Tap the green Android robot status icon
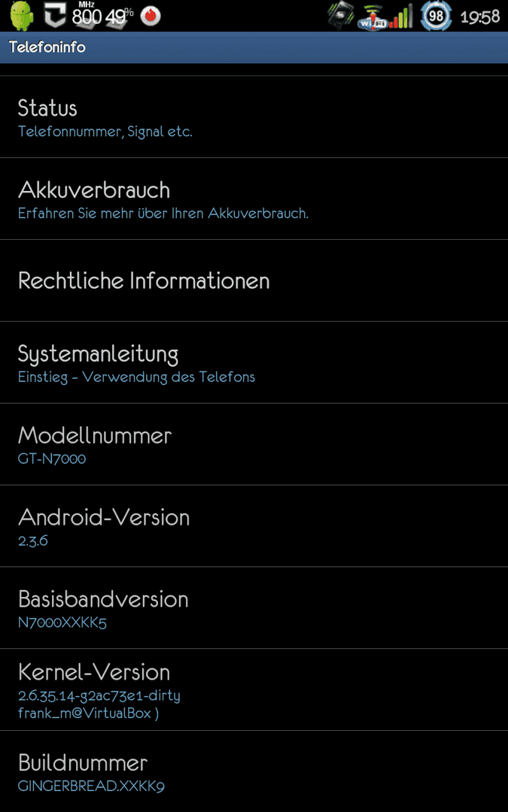This screenshot has width=508, height=812. tap(22, 16)
